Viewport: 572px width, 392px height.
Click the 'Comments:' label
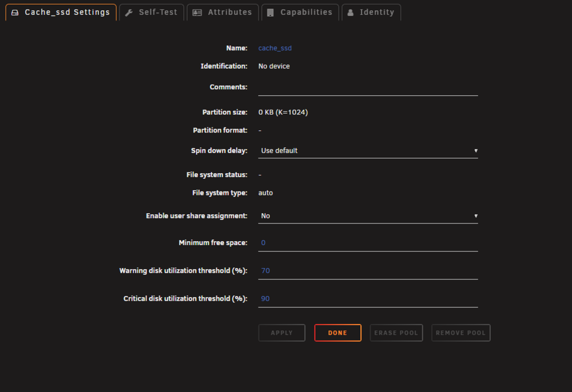pyautogui.click(x=228, y=87)
